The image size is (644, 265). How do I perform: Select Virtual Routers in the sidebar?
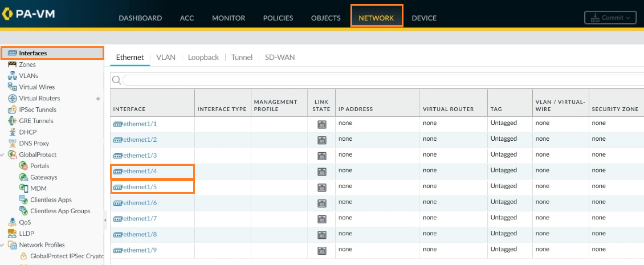pyautogui.click(x=39, y=98)
